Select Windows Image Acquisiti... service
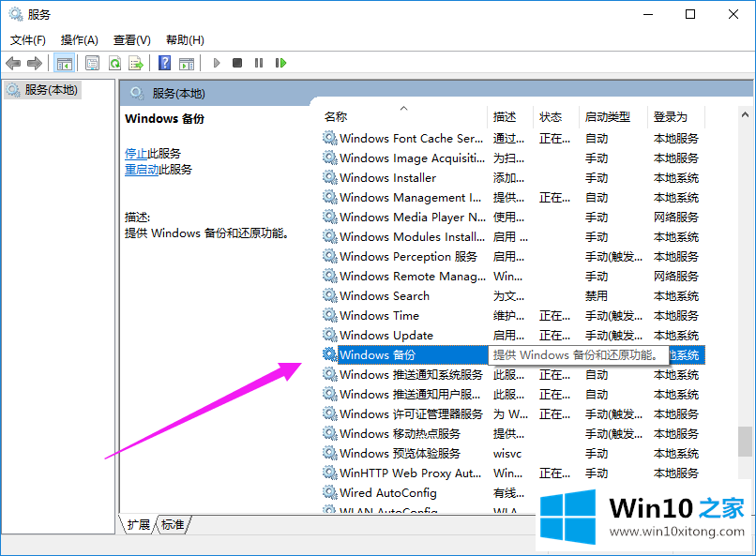 point(513,158)
